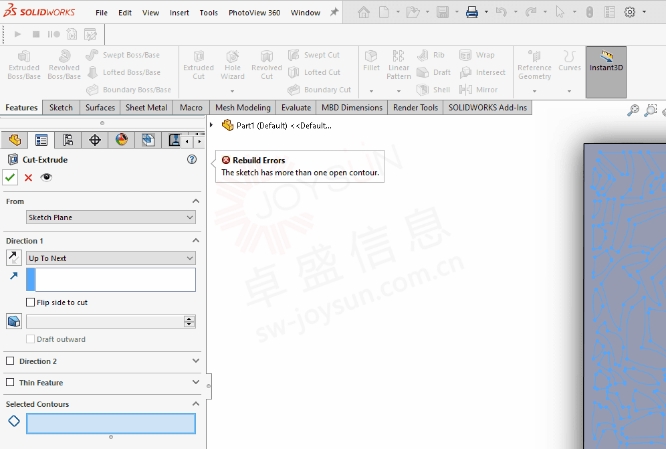The width and height of the screenshot is (666, 449).
Task: Click the Part1 (Default) tree item
Action: pyautogui.click(x=277, y=125)
